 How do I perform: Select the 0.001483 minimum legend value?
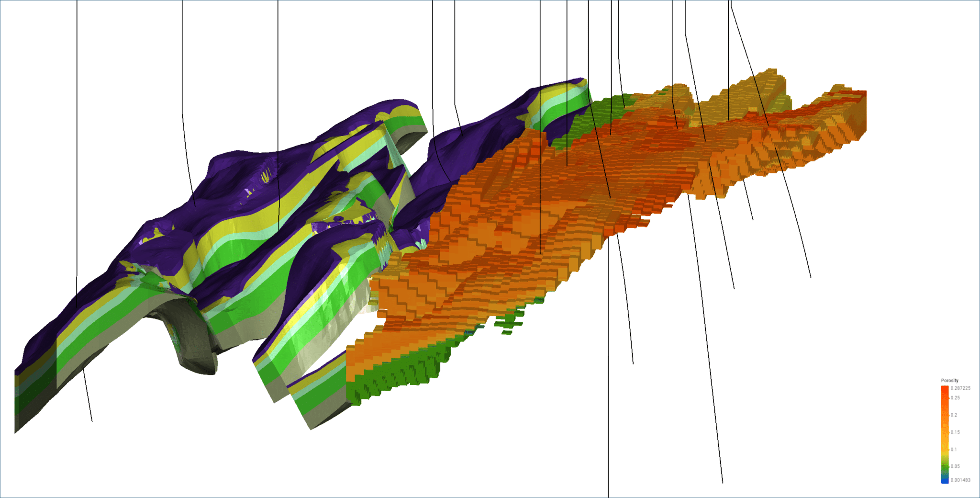(960, 480)
